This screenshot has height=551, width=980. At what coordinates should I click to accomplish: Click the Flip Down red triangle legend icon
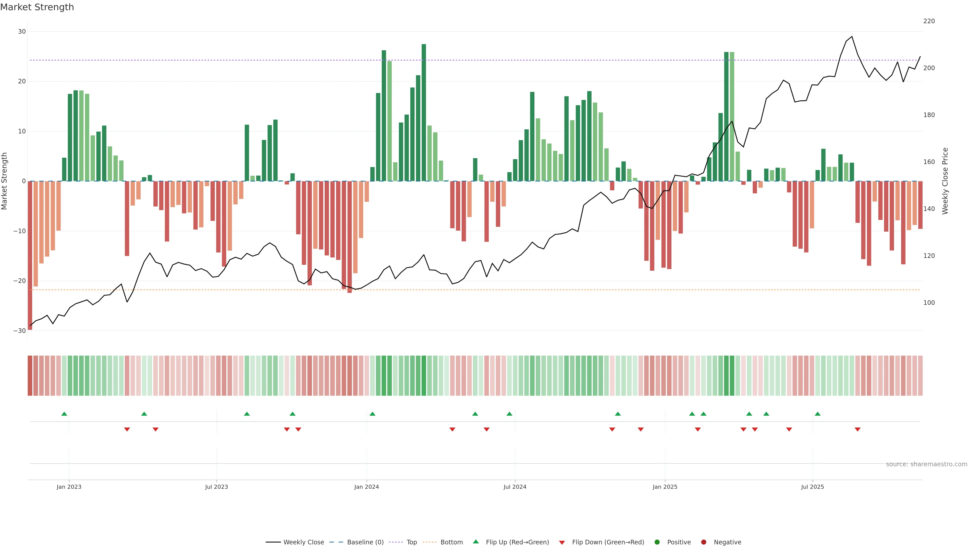(561, 543)
